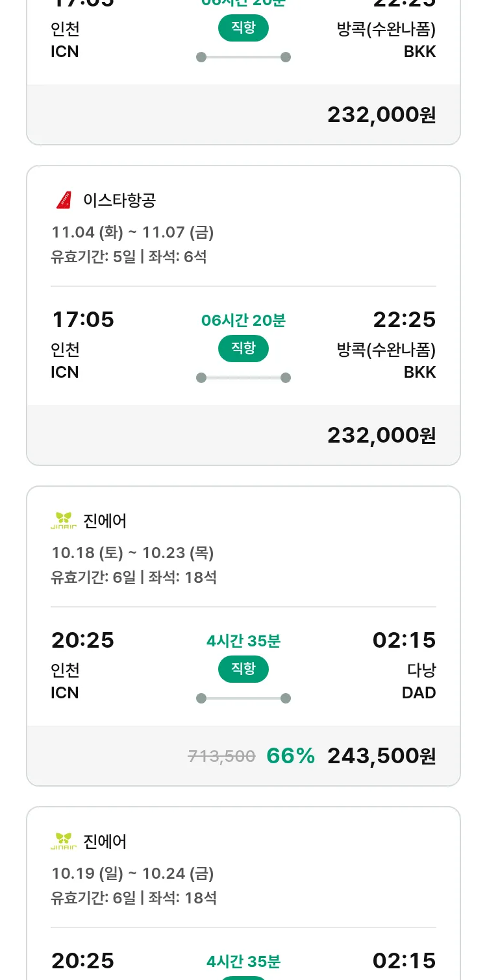487x980 pixels.
Task: Select the 이스타항공 airline name
Action: pos(119,201)
